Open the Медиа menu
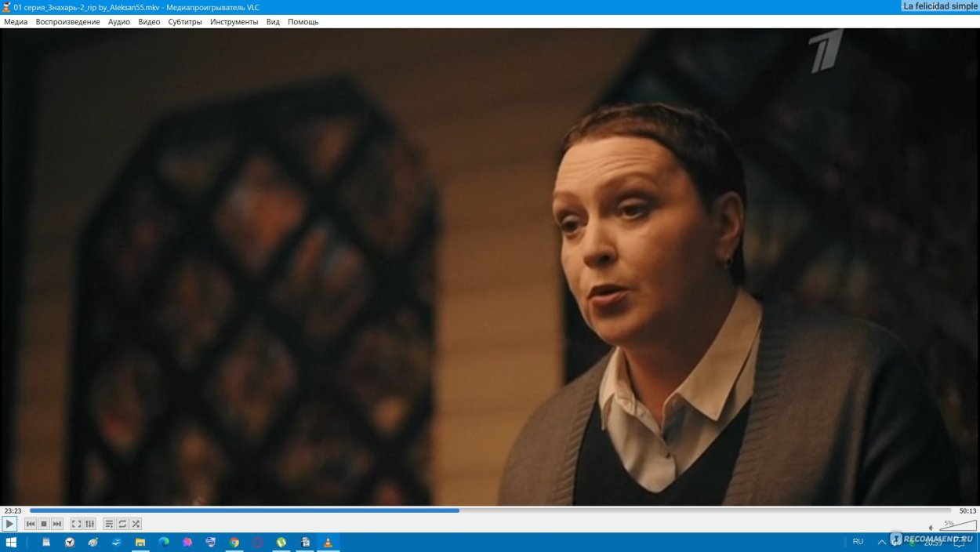The image size is (980, 552). click(16, 22)
